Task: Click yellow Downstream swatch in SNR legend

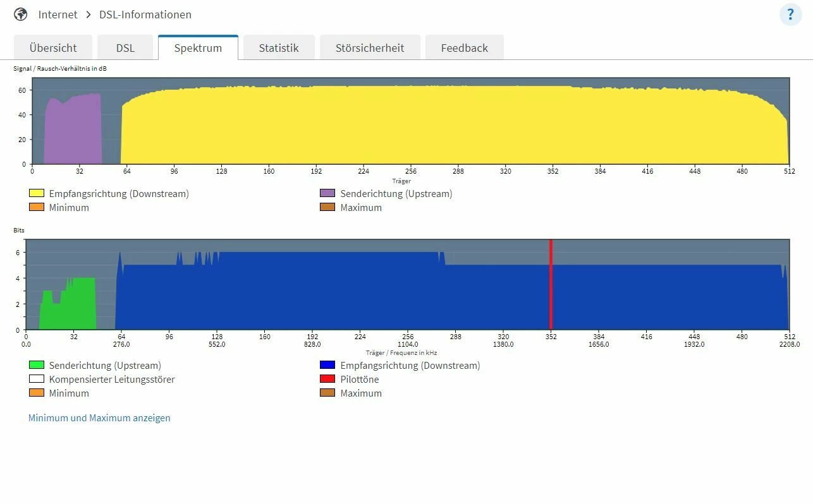Action: (x=37, y=193)
